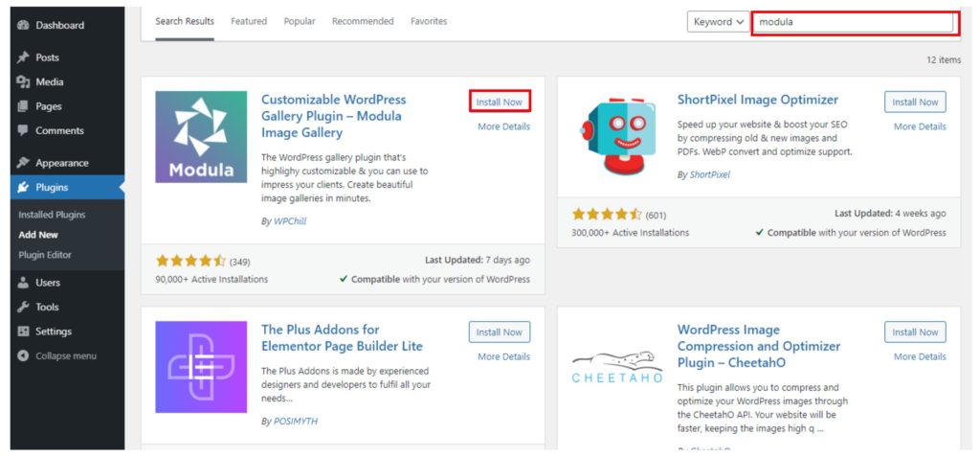This screenshot has height=457, width=980.
Task: Click the Settings icon in sidebar
Action: [x=23, y=331]
